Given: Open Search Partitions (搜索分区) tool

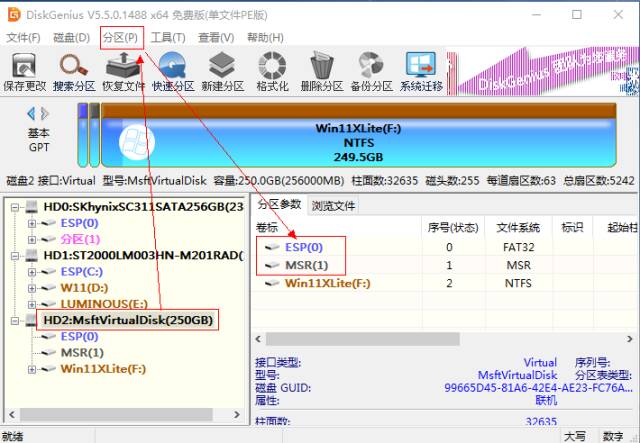Looking at the screenshot, I should click(74, 72).
